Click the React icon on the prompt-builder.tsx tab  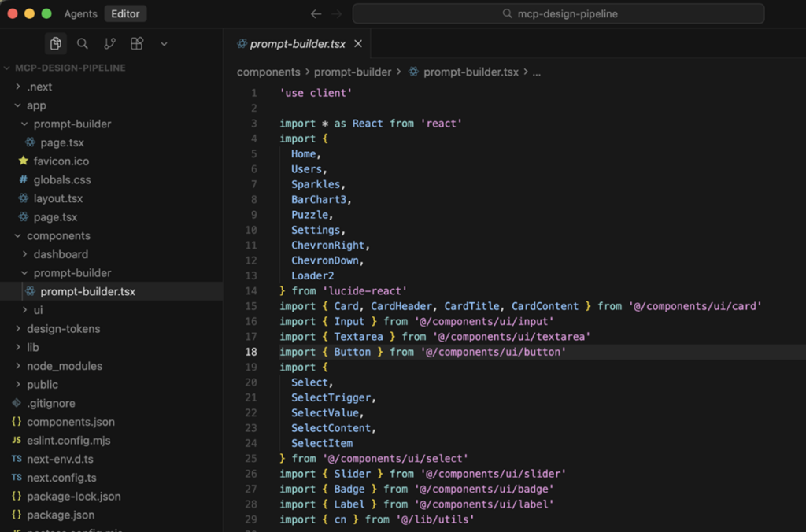(242, 44)
